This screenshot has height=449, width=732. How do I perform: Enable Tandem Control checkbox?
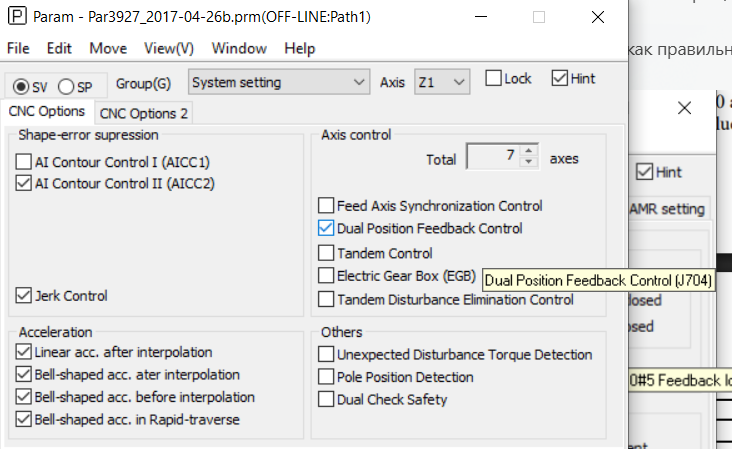click(x=326, y=254)
